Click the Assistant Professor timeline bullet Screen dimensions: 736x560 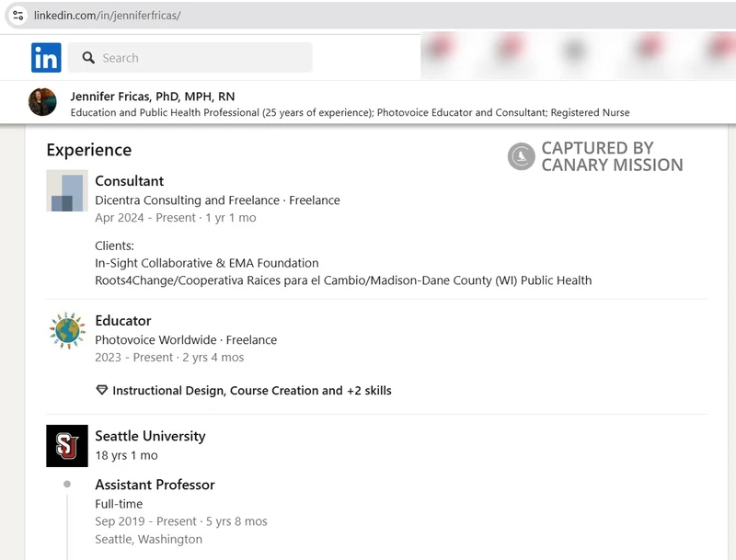[67, 485]
